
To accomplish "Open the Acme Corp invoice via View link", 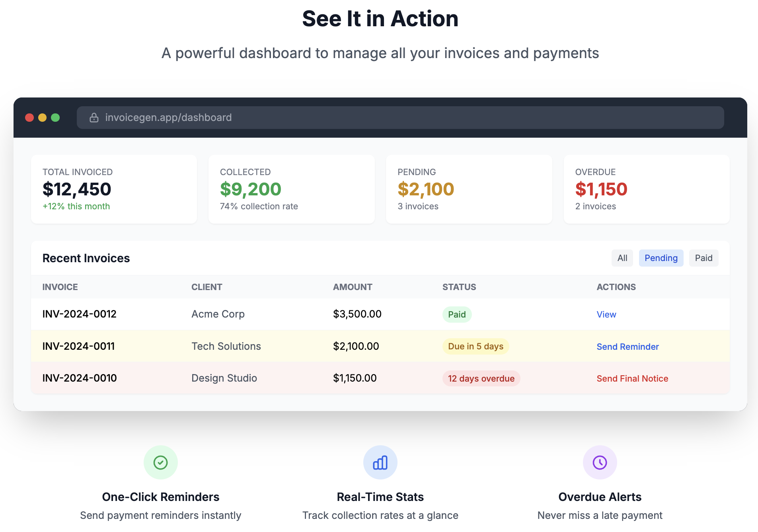I will 606,314.
